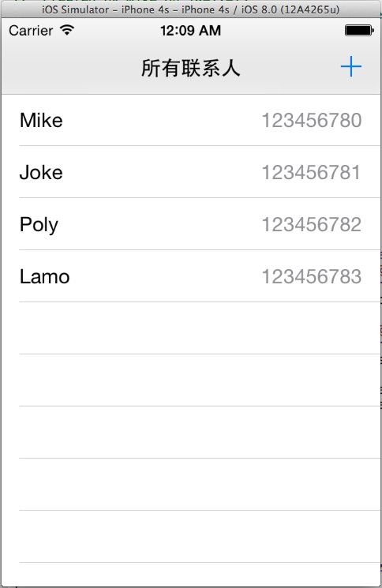
Task: Select phone number 123456781
Action: (x=311, y=173)
